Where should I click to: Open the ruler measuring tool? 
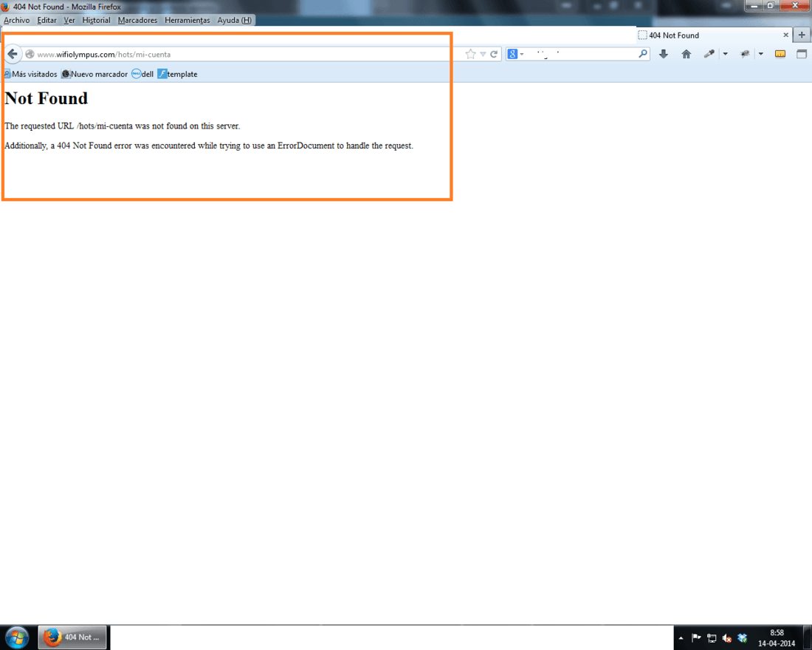pos(780,54)
